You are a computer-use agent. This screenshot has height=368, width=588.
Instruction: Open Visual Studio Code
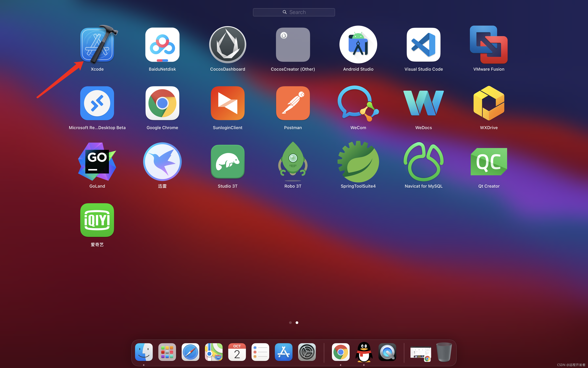[423, 45]
